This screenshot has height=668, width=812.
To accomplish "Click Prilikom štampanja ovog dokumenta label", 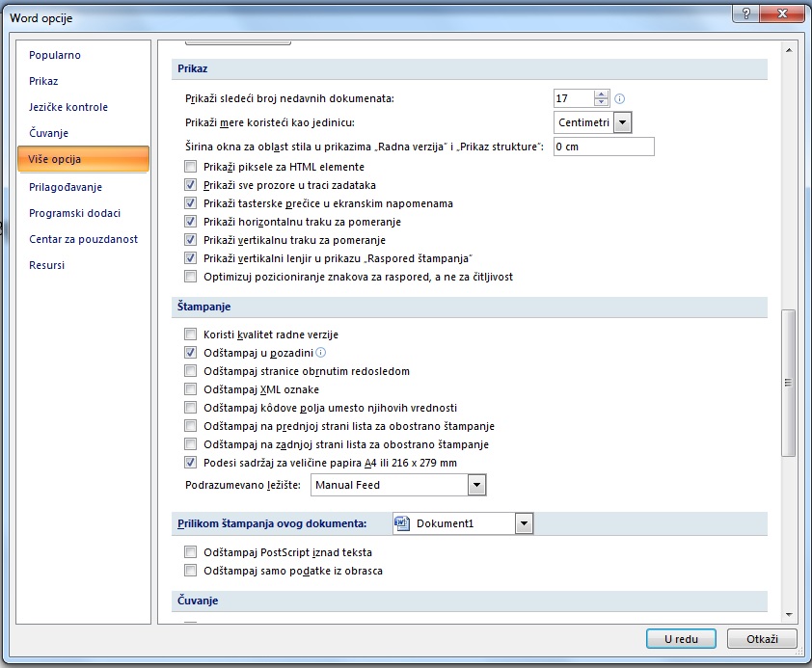I will tap(272, 523).
